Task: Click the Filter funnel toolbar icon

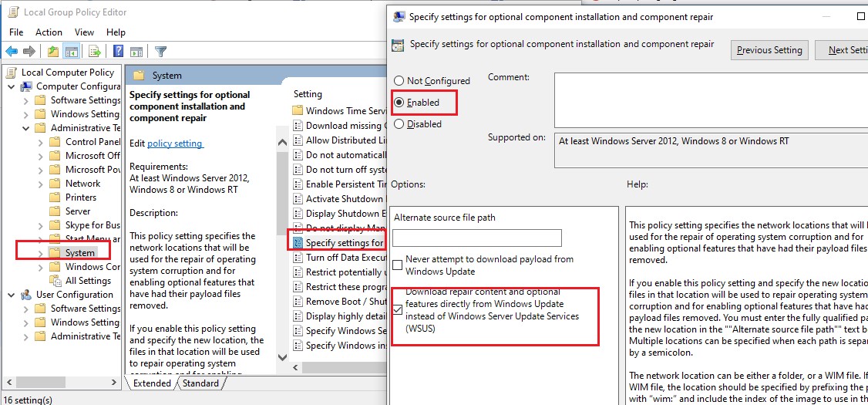Action: [160, 52]
